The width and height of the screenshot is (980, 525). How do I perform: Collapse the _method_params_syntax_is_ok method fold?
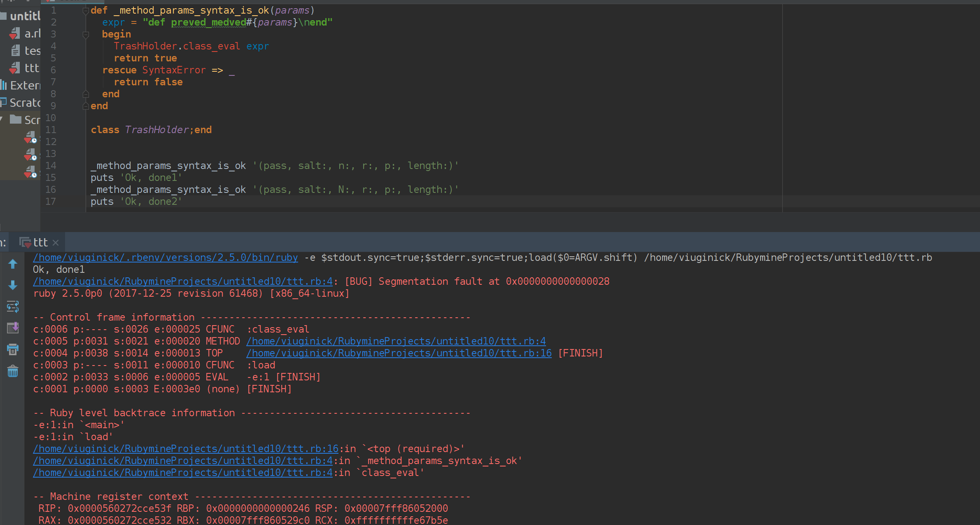(x=86, y=11)
